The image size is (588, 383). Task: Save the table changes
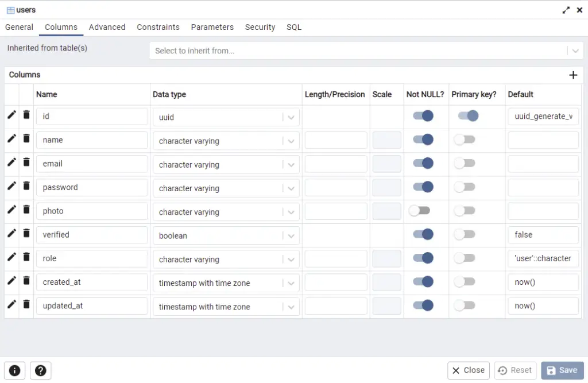(x=562, y=370)
